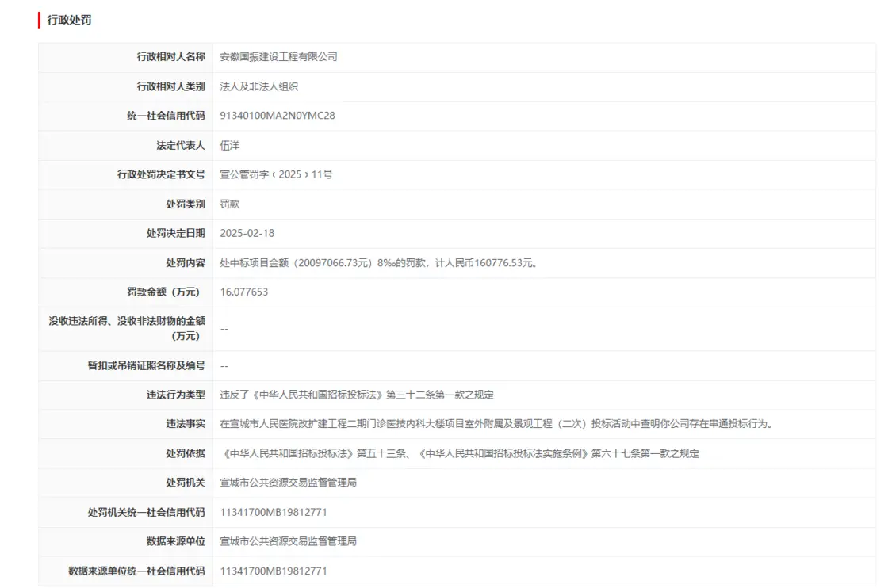Select the 数据来源单位统一社会信用代码 code value
Screen dimensions: 892x588
pyautogui.click(x=273, y=571)
